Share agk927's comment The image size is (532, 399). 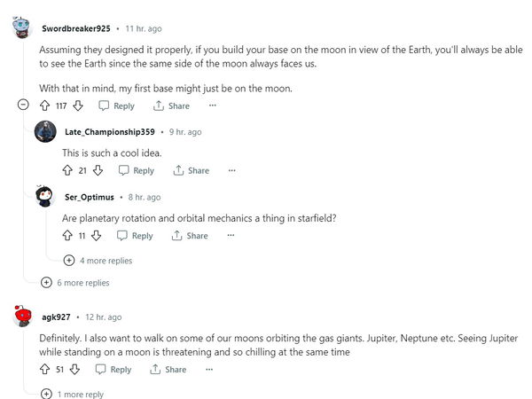[168, 369]
